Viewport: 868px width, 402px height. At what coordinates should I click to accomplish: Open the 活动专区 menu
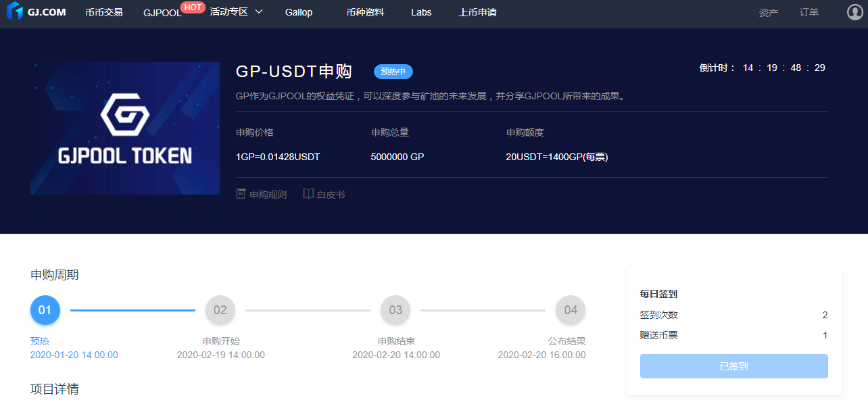(228, 12)
